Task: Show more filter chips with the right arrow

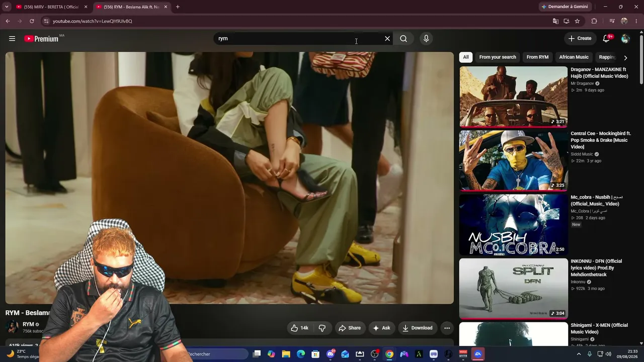Action: pos(625,57)
